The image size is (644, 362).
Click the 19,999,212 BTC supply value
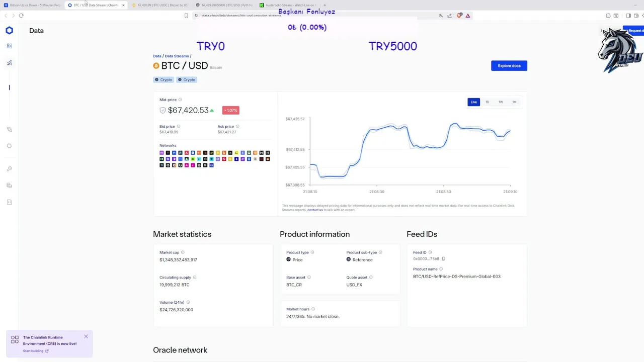[175, 285]
